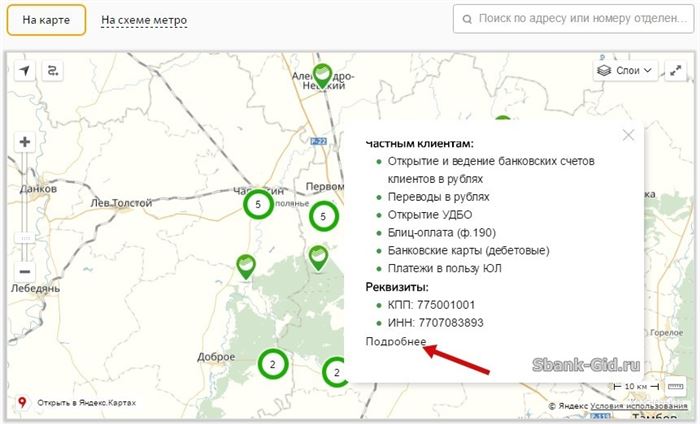This screenshot has width=700, height=424.
Task: Click the red Yandex Maps pin icon
Action: [22, 403]
